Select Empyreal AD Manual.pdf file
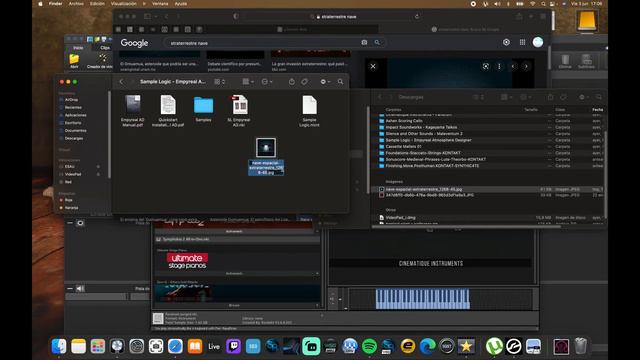 (x=133, y=111)
